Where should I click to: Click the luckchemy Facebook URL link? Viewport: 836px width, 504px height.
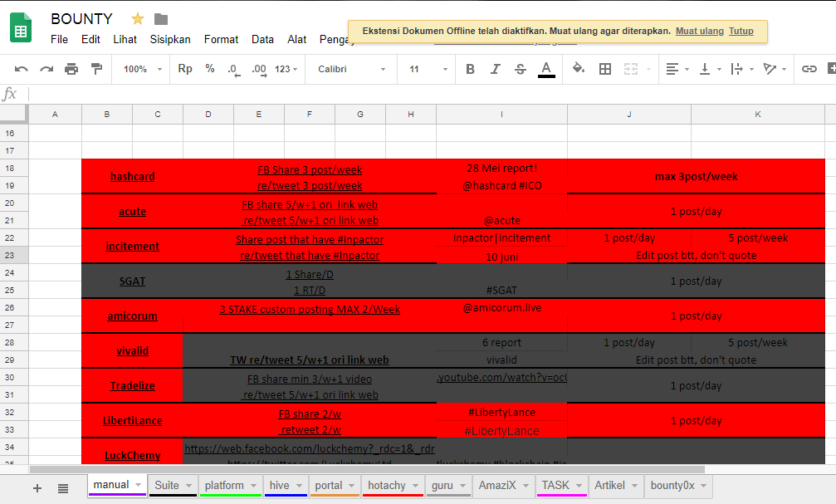click(x=310, y=449)
